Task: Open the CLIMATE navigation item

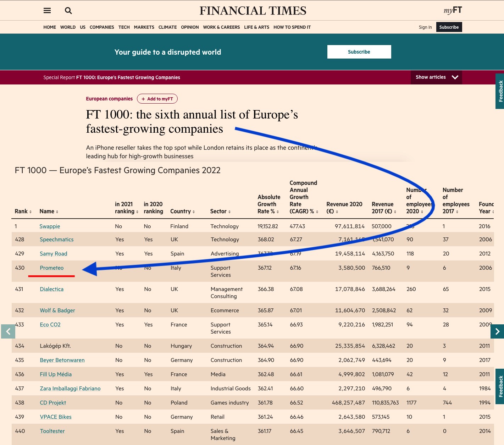Action: pos(167,27)
